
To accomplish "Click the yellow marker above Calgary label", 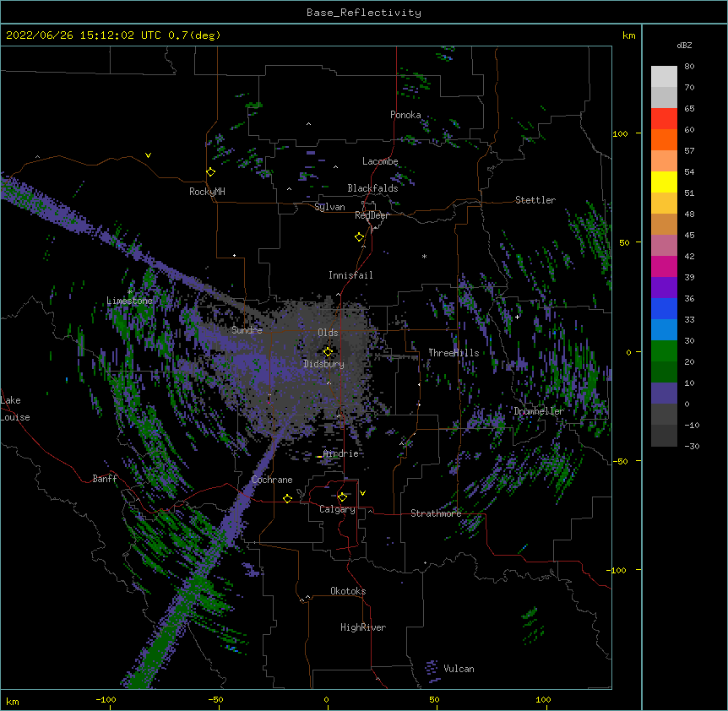I will [342, 497].
